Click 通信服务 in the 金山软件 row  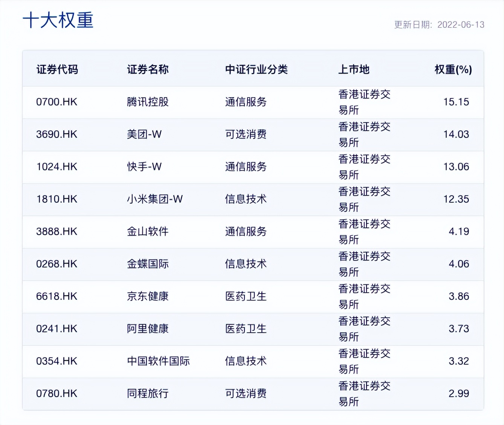click(246, 232)
